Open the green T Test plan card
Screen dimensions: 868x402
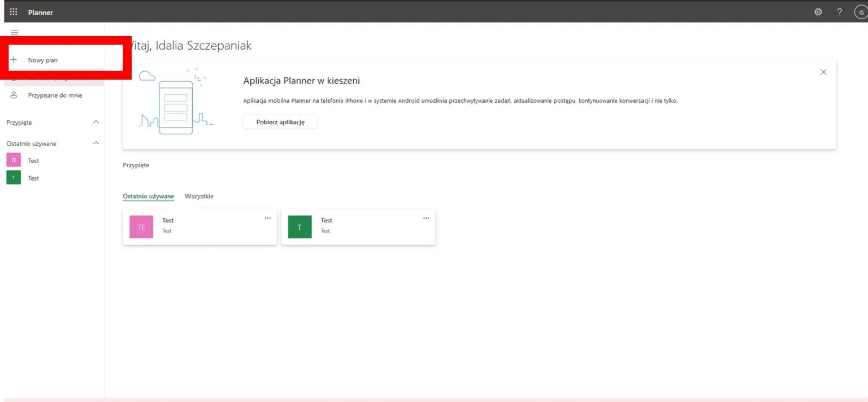358,226
